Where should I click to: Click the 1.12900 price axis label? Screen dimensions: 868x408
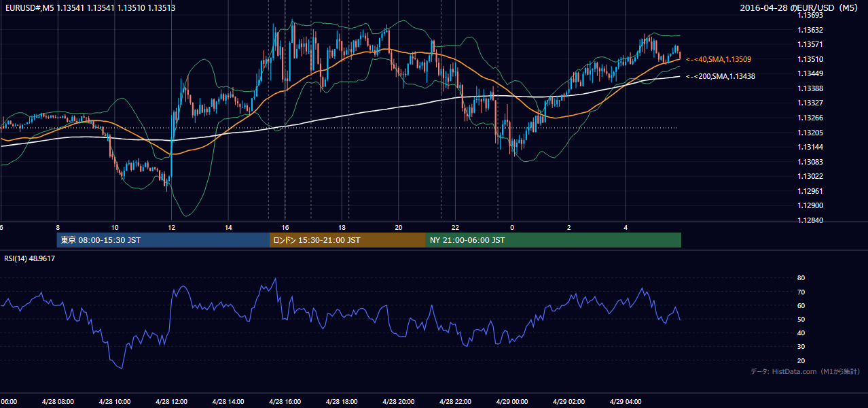811,205
